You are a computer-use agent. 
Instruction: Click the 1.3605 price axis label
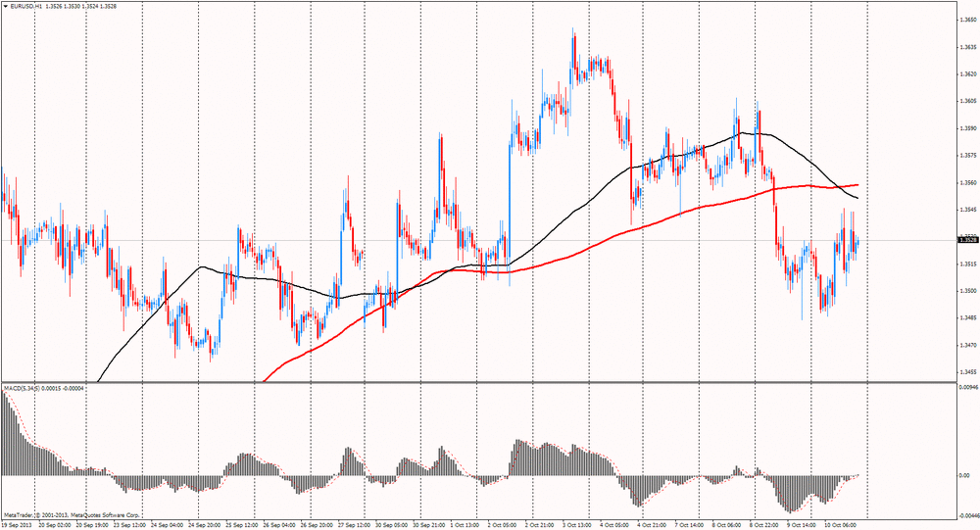[967, 101]
